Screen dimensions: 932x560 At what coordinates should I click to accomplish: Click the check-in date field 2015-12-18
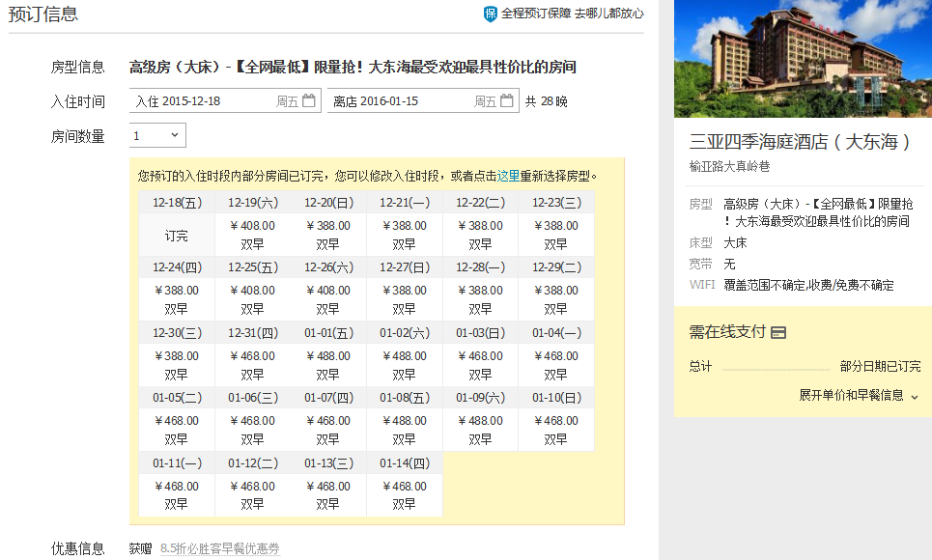(x=225, y=101)
